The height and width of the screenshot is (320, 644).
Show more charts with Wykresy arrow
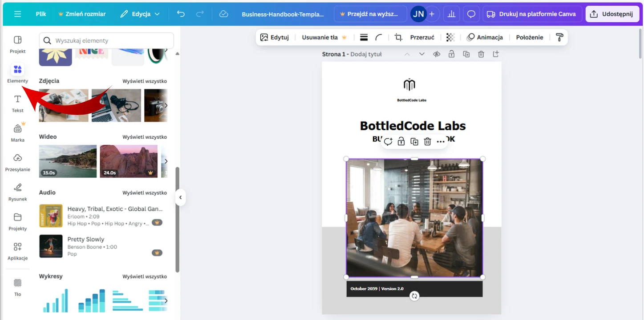point(166,301)
